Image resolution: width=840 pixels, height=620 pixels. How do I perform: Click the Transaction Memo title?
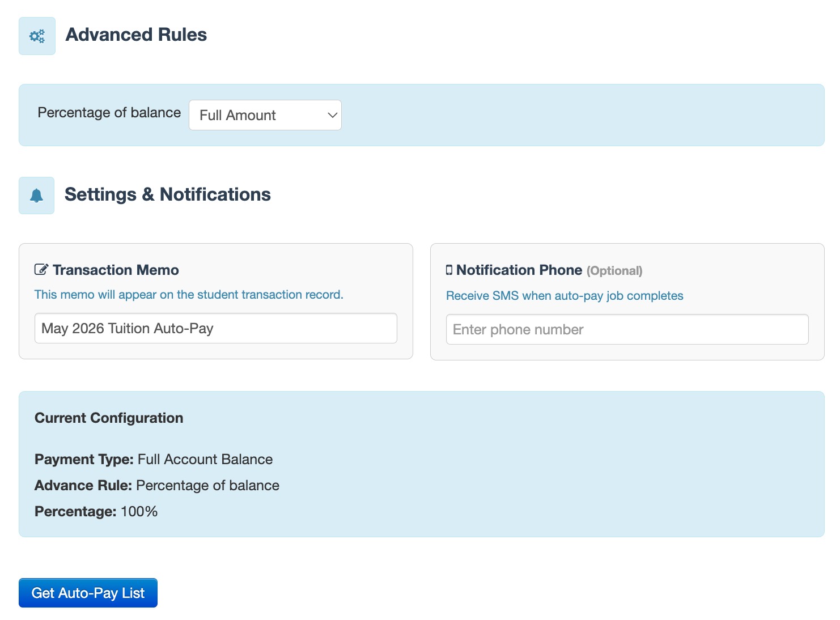(116, 270)
